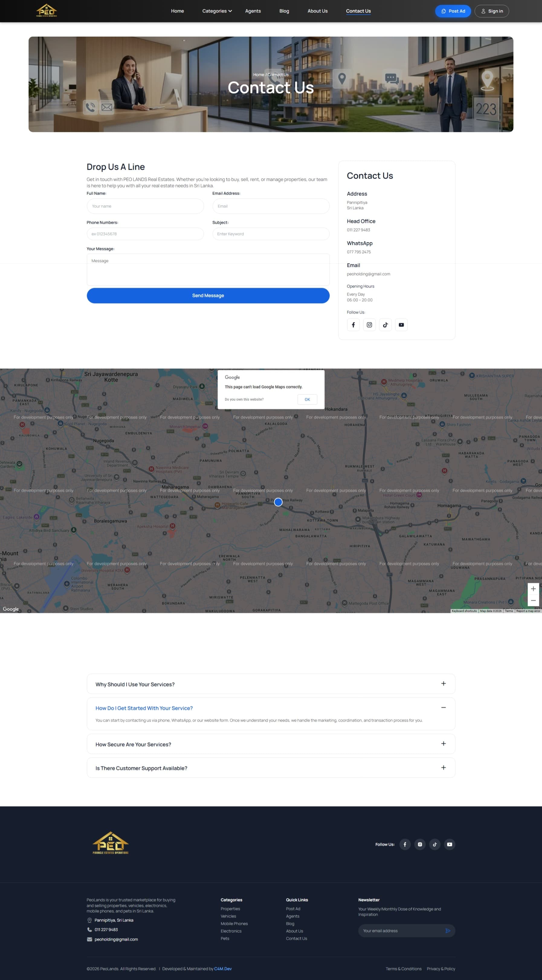Open the Blog from the top navigation
This screenshot has height=980, width=542.
tap(284, 11)
